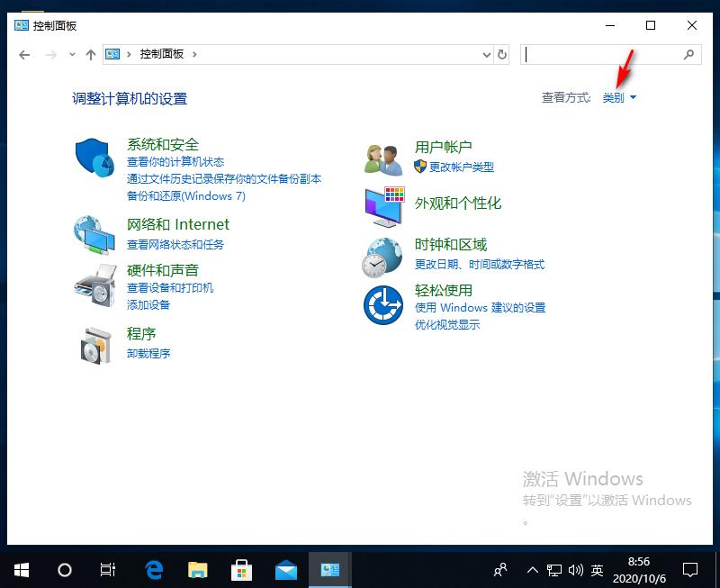Viewport: 720px width, 588px height.
Task: Launch Microsoft Edge from the taskbar
Action: tap(154, 570)
